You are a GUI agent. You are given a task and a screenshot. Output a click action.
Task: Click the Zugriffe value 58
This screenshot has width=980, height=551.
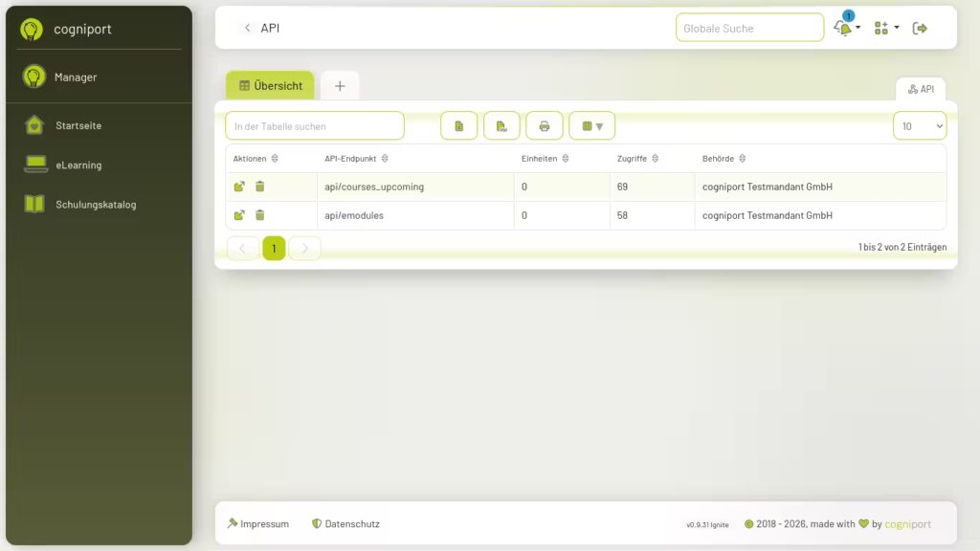(x=622, y=215)
